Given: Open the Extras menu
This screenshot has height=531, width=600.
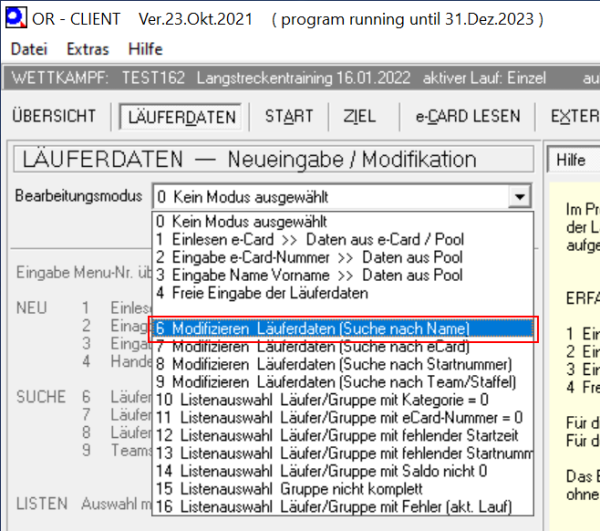Looking at the screenshot, I should (x=87, y=49).
